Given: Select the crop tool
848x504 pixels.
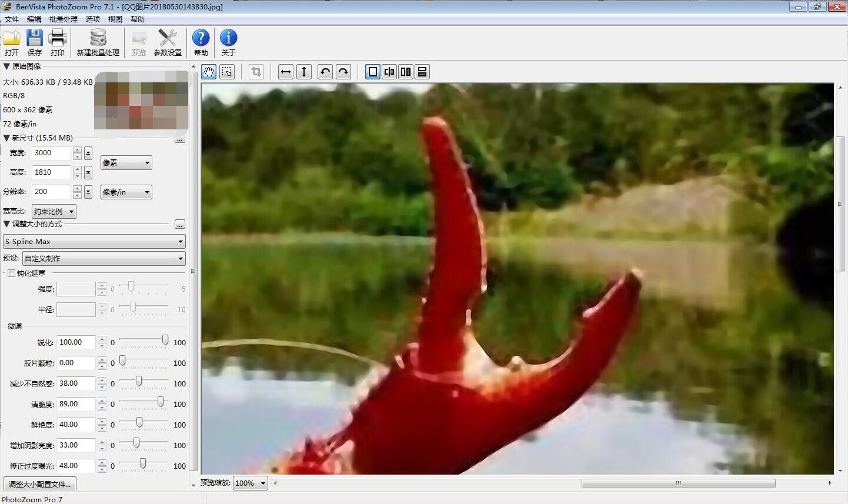Looking at the screenshot, I should [256, 72].
